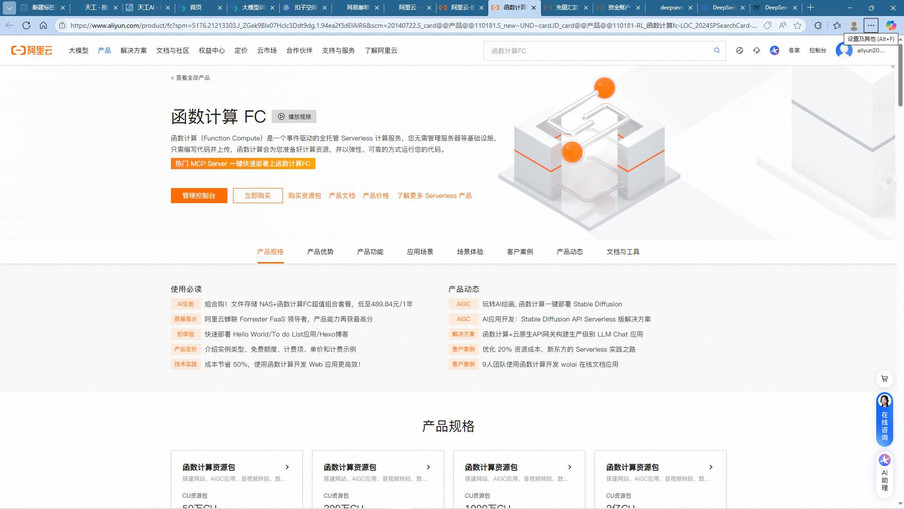This screenshot has width=904, height=509.
Task: Open the 定价 nav item
Action: pyautogui.click(x=241, y=51)
